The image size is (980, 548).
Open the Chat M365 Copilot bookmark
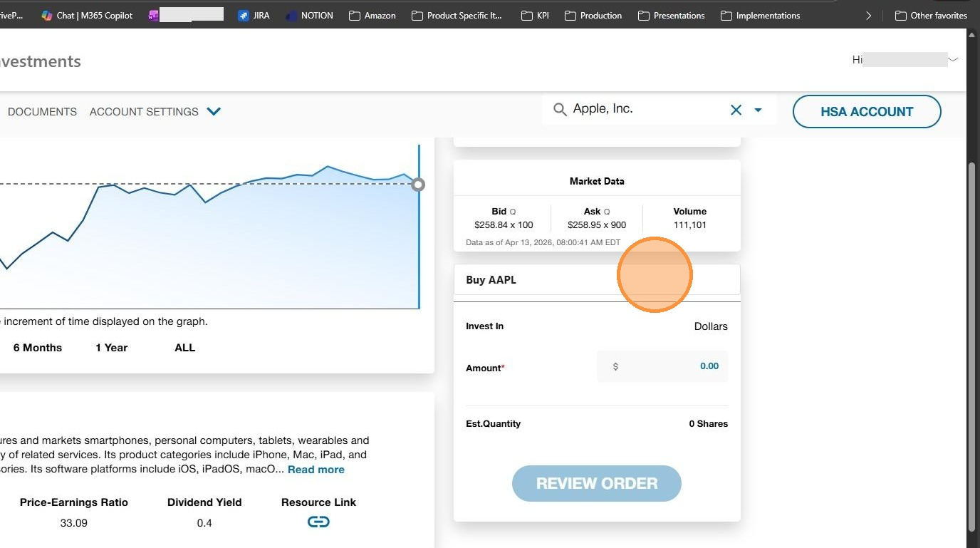[87, 15]
